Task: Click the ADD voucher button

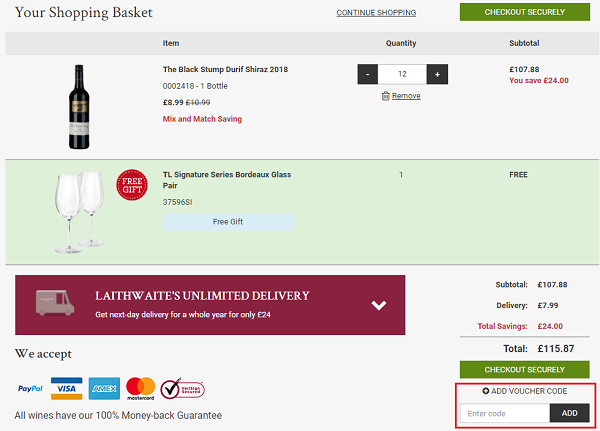Action: click(569, 413)
